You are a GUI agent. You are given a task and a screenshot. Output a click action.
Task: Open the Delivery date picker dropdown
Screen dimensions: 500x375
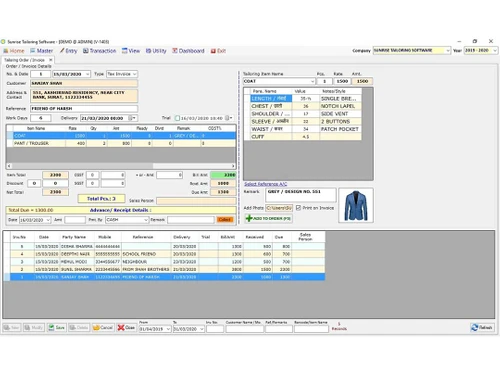133,118
